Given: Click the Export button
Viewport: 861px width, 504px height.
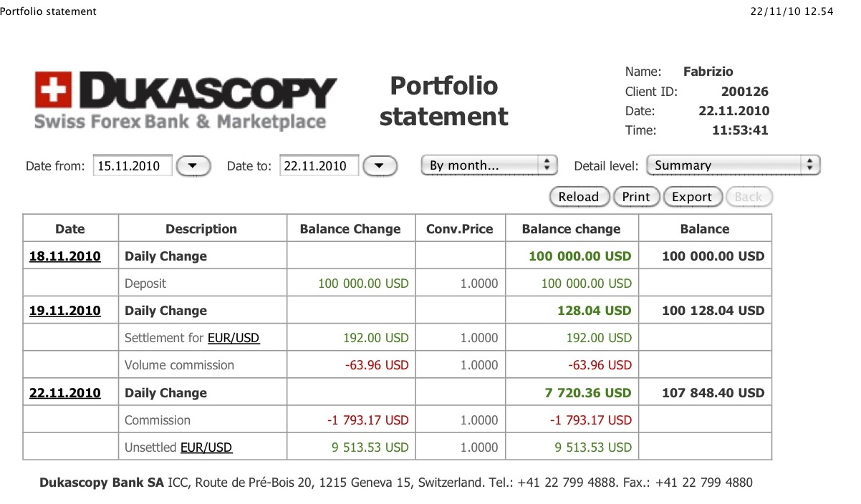Looking at the screenshot, I should [x=692, y=197].
